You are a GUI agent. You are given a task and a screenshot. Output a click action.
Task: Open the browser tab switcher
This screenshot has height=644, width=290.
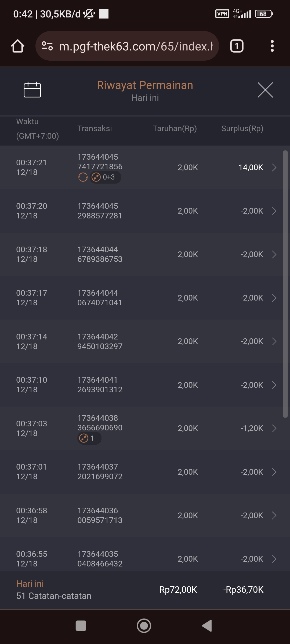[237, 46]
